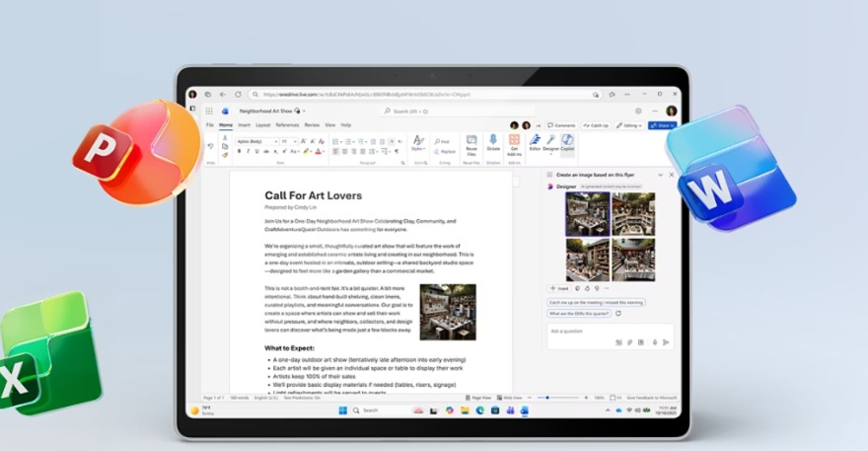Open the font color picker
The image size is (868, 451).
tap(324, 151)
